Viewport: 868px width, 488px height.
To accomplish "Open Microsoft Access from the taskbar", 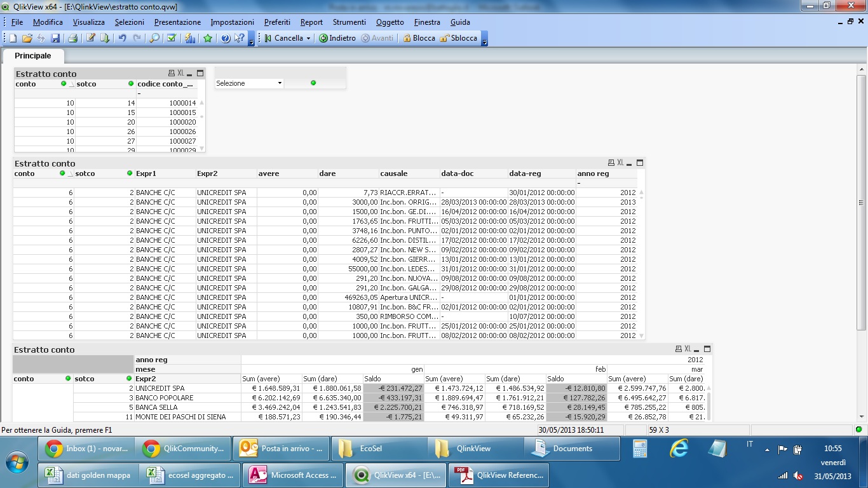I will (x=294, y=475).
